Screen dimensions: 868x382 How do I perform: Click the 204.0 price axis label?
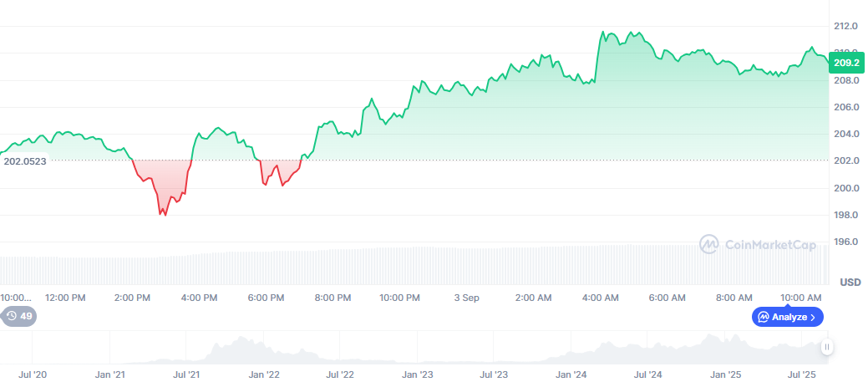[x=846, y=135]
